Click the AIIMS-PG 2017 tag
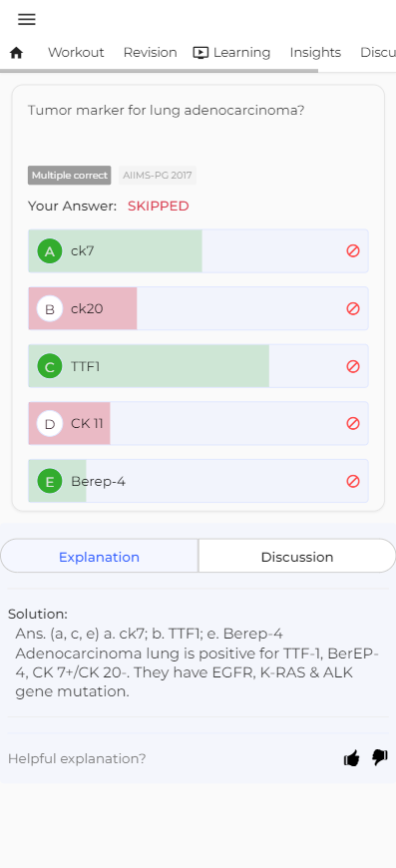This screenshot has width=396, height=868. 157,176
